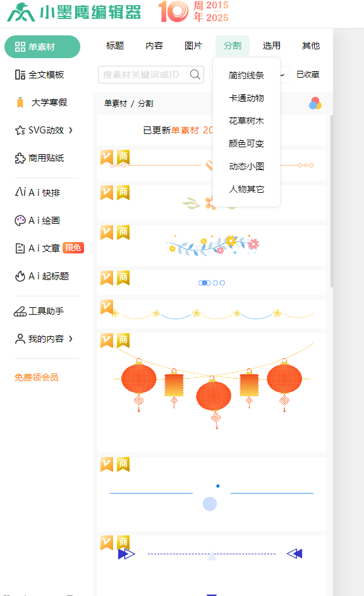Open 工具助手 toolbox
Viewport: 364px width, 596px height.
[x=39, y=311]
